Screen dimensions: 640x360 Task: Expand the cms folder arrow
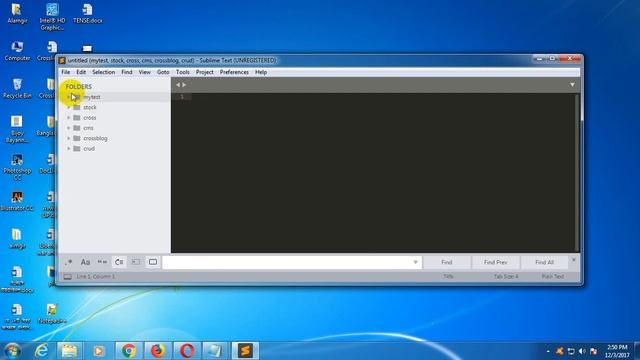(69, 128)
